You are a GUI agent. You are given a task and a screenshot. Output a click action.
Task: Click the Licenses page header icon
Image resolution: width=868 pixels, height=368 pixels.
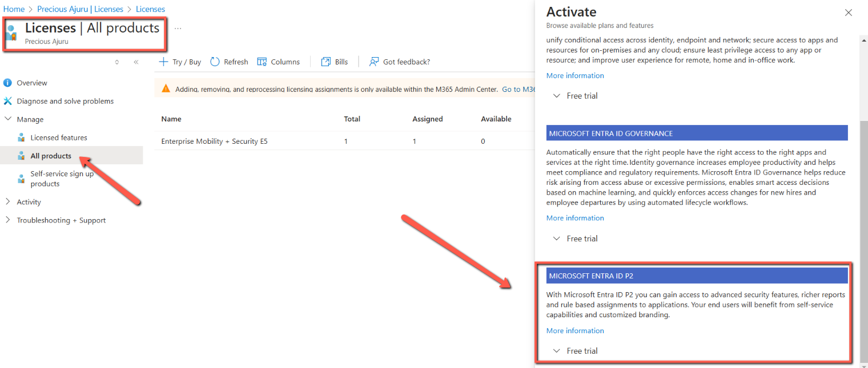point(11,33)
